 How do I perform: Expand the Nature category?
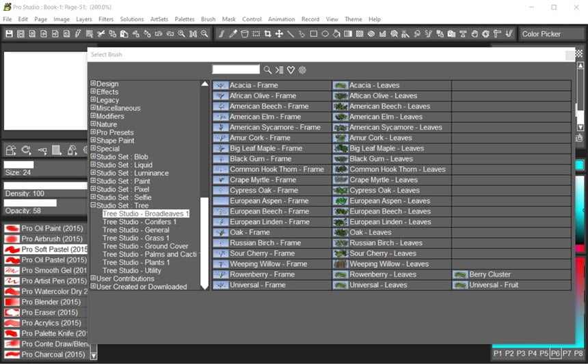[93, 124]
